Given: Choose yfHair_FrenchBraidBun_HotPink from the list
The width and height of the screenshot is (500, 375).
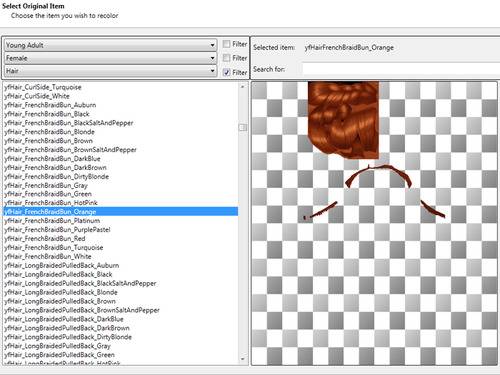Looking at the screenshot, I should click(x=51, y=203).
